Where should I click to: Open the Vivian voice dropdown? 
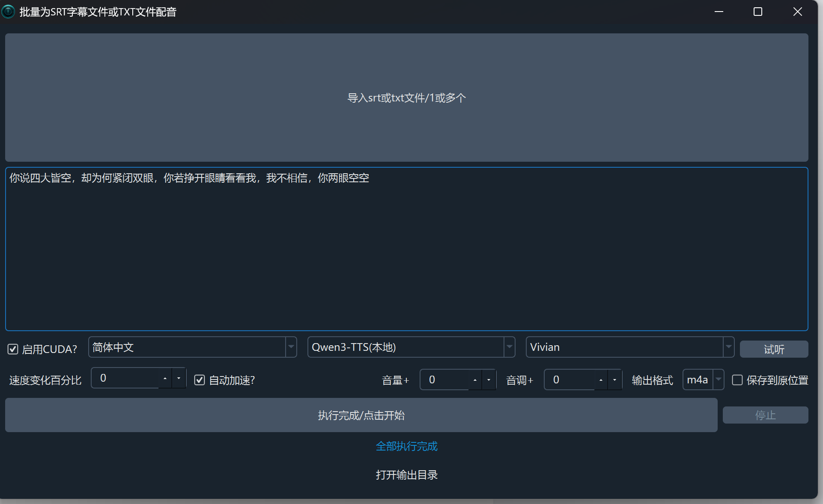(728, 347)
